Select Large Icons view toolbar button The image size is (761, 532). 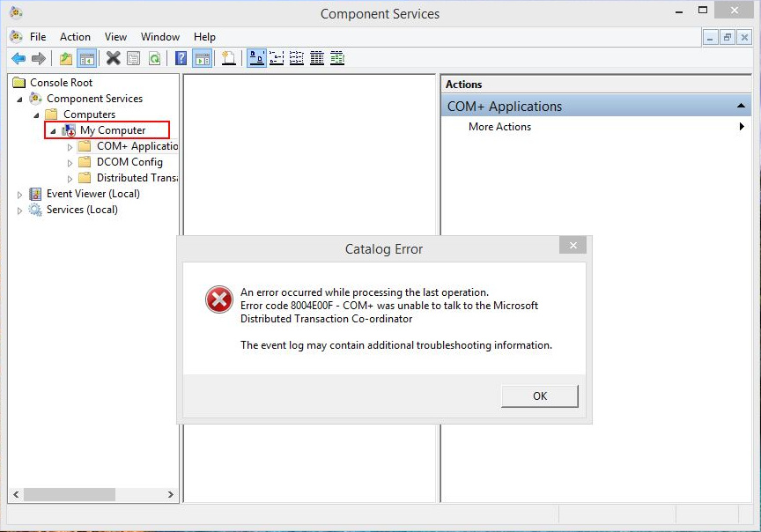coord(256,59)
